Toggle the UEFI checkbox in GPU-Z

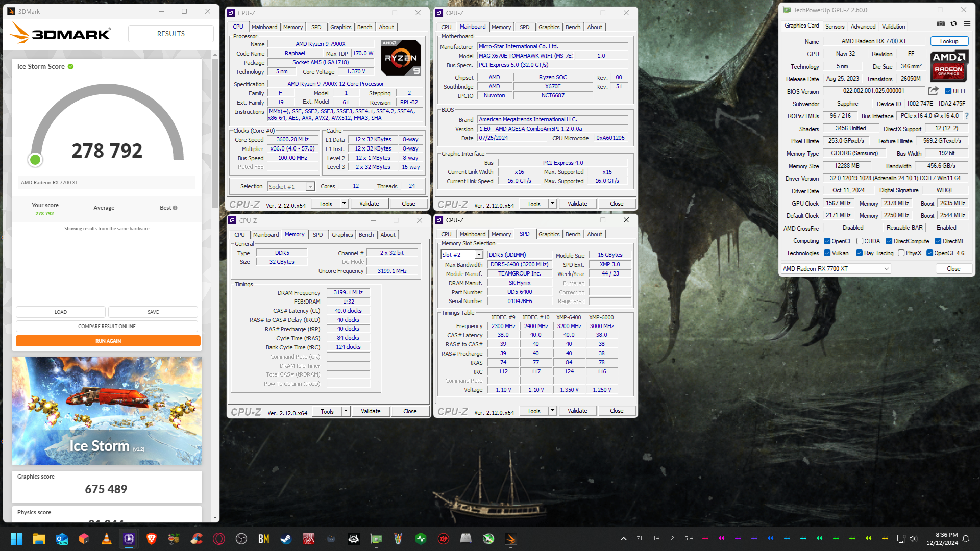[948, 91]
